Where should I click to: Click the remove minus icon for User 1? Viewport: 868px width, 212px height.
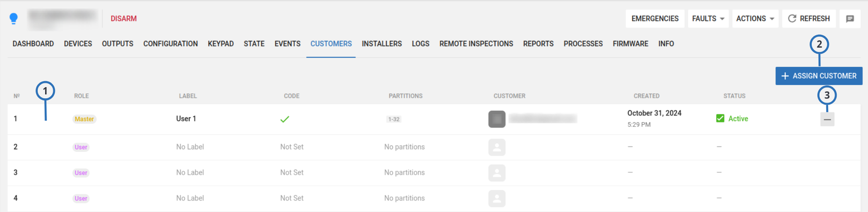(x=827, y=119)
